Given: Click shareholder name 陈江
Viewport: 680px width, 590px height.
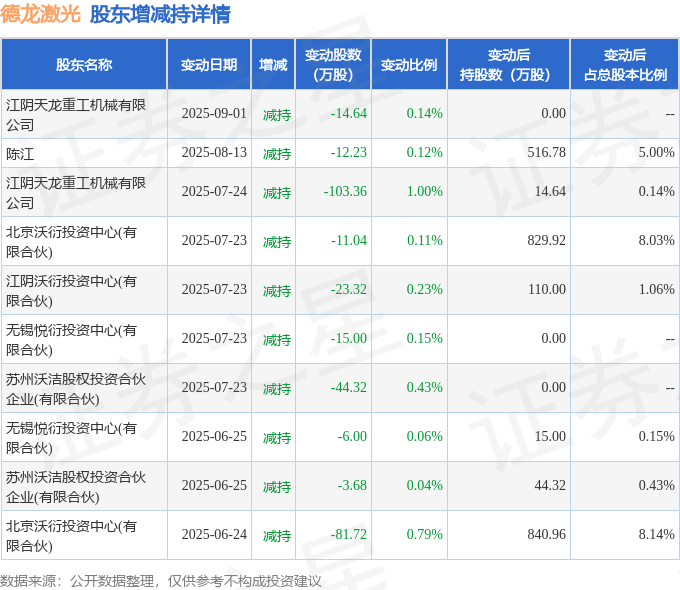Looking at the screenshot, I should pos(20,154).
